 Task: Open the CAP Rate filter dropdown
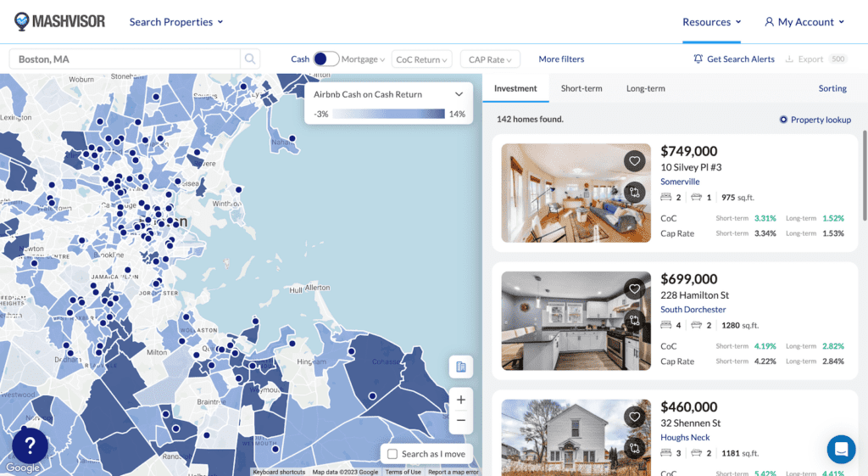(490, 59)
